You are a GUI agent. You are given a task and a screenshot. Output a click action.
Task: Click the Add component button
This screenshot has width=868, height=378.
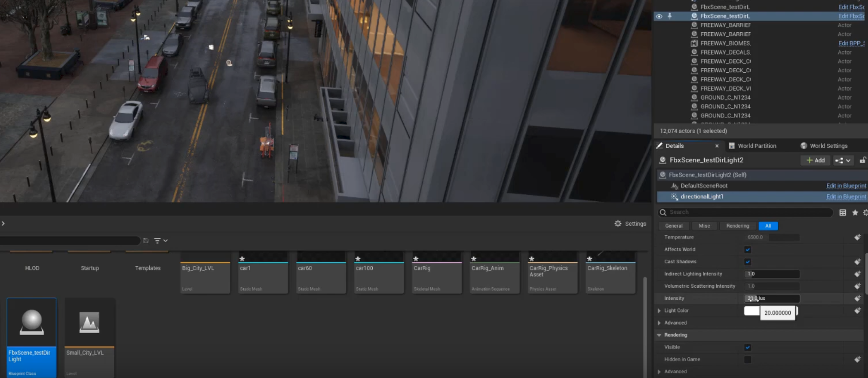tap(815, 160)
